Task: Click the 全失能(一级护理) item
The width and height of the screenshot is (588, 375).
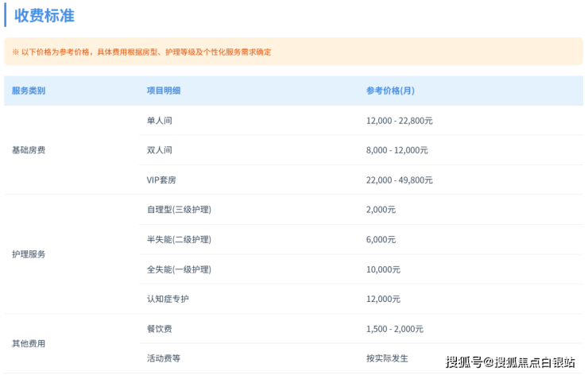Action: (x=179, y=269)
